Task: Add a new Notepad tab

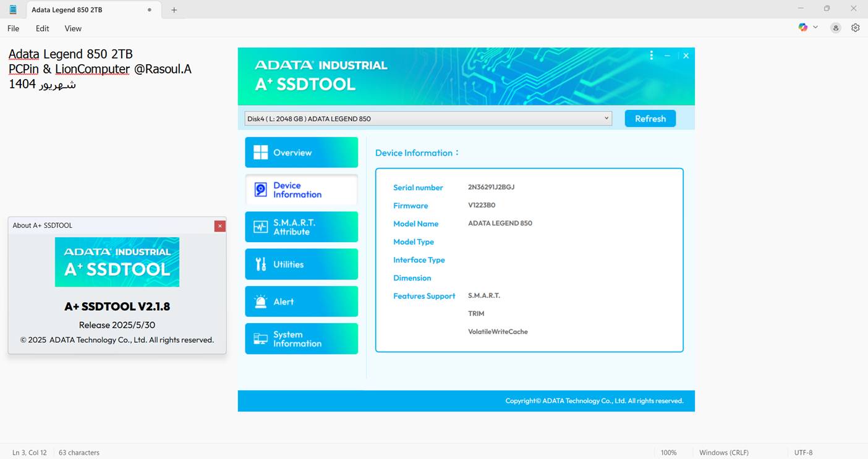Action: [x=174, y=10]
